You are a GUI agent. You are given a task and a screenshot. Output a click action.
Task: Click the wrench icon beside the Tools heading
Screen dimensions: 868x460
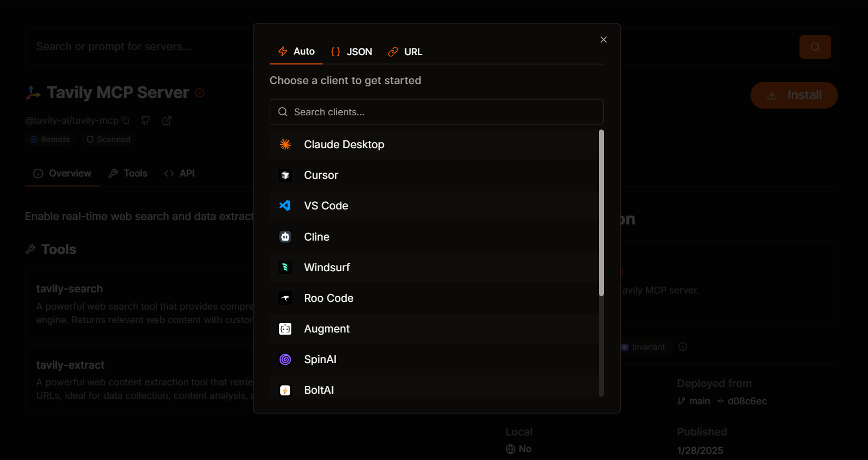31,249
